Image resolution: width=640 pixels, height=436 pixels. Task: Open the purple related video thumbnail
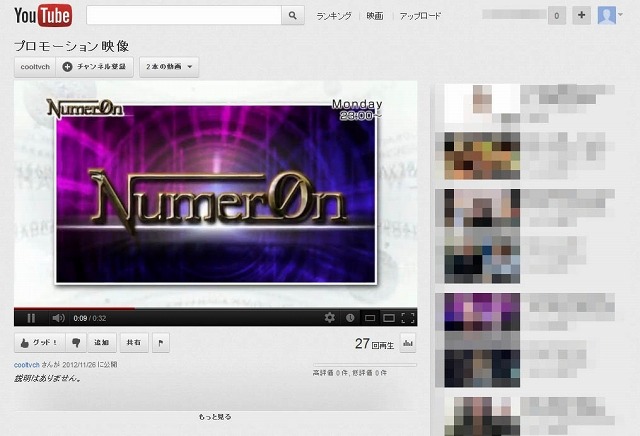(482, 311)
